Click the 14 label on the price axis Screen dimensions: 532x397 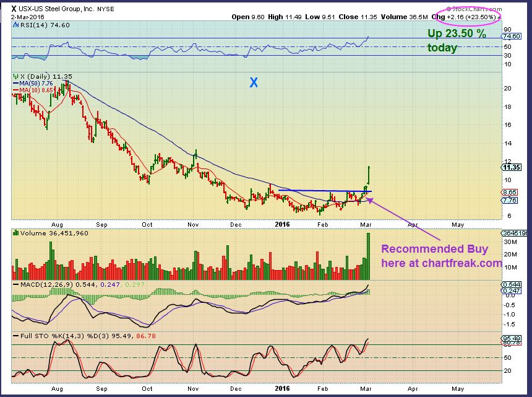pos(508,143)
